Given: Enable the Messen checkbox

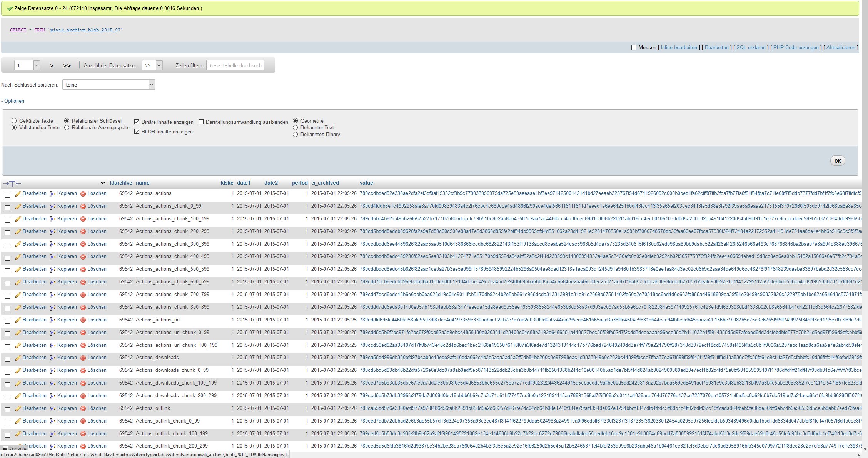Looking at the screenshot, I should (634, 48).
